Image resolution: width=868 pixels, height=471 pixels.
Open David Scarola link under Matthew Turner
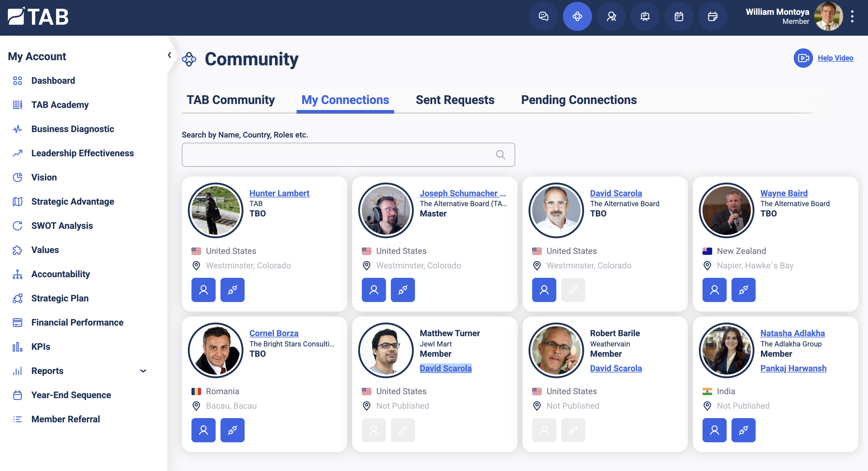pos(445,369)
